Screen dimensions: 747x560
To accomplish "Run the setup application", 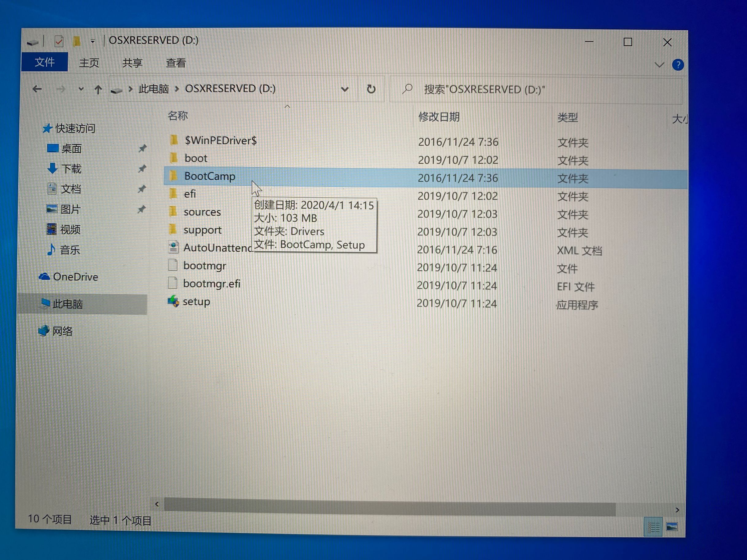I will click(x=197, y=301).
